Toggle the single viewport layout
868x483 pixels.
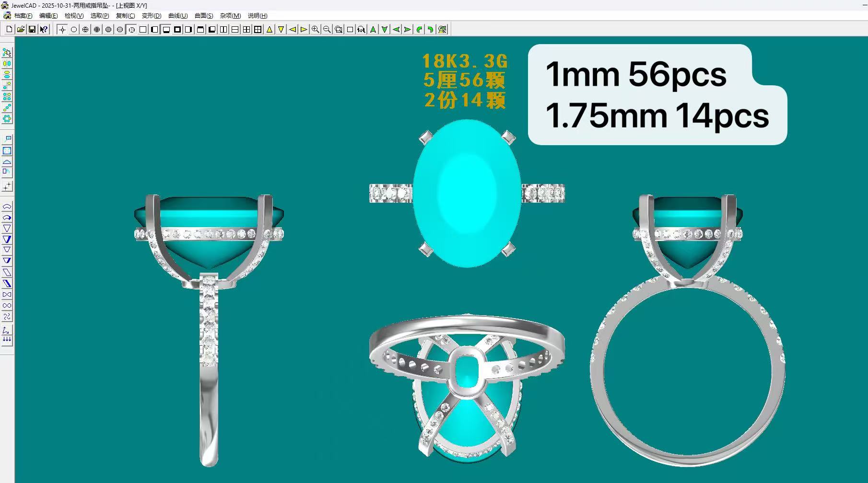pos(142,29)
